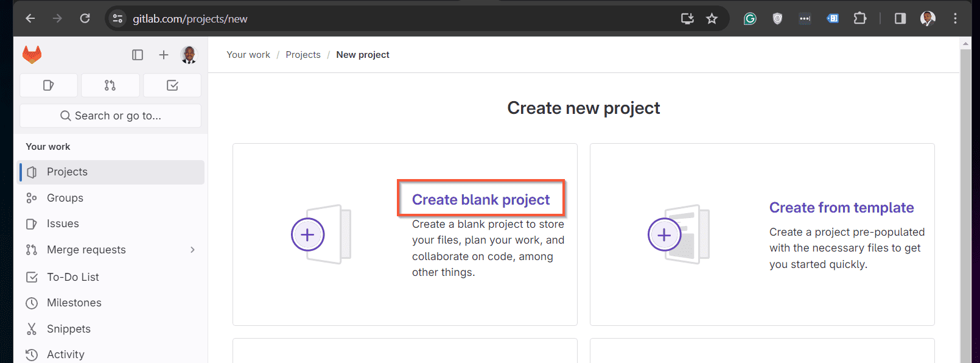The width and height of the screenshot is (980, 363).
Task: Click the Create from template link
Action: [841, 208]
